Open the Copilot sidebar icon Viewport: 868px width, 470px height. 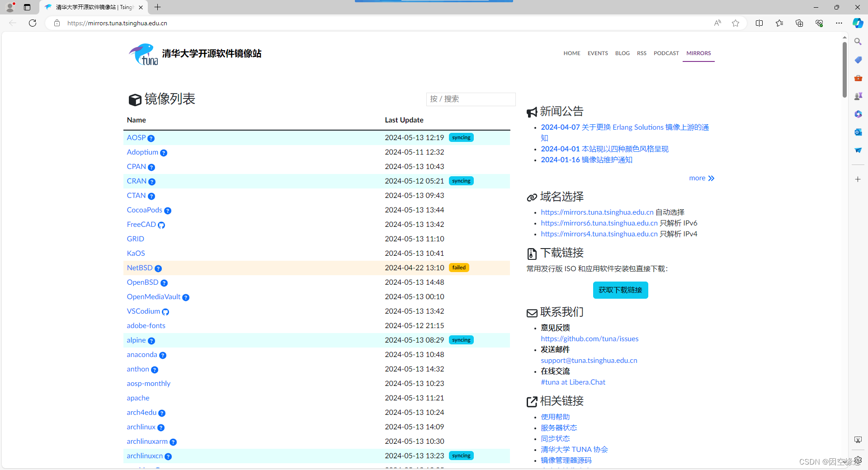click(x=858, y=23)
